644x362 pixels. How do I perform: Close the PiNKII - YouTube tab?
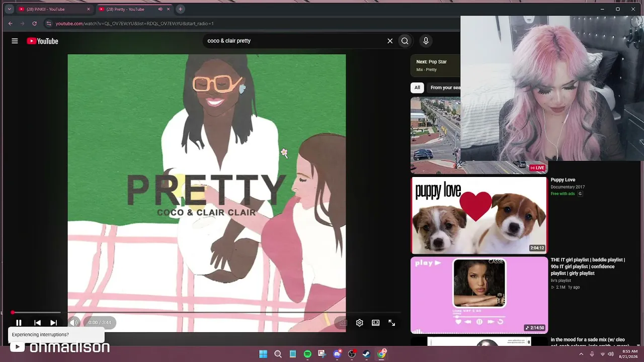(x=89, y=9)
